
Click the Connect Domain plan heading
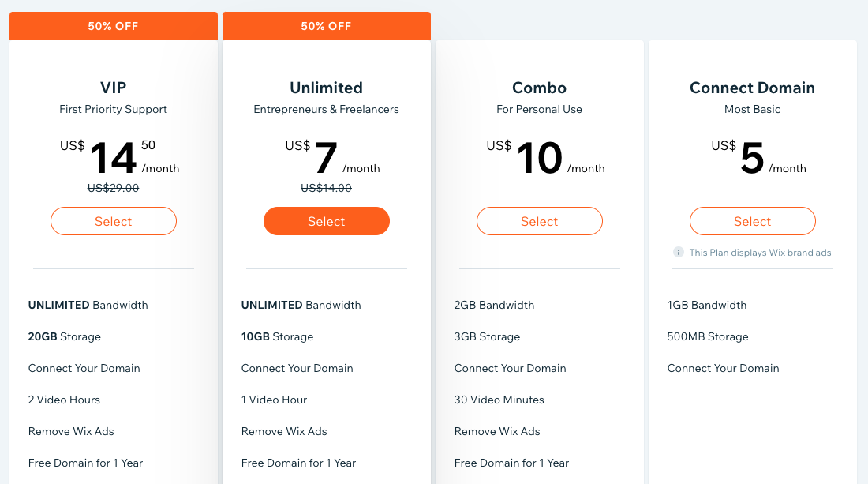coord(752,88)
